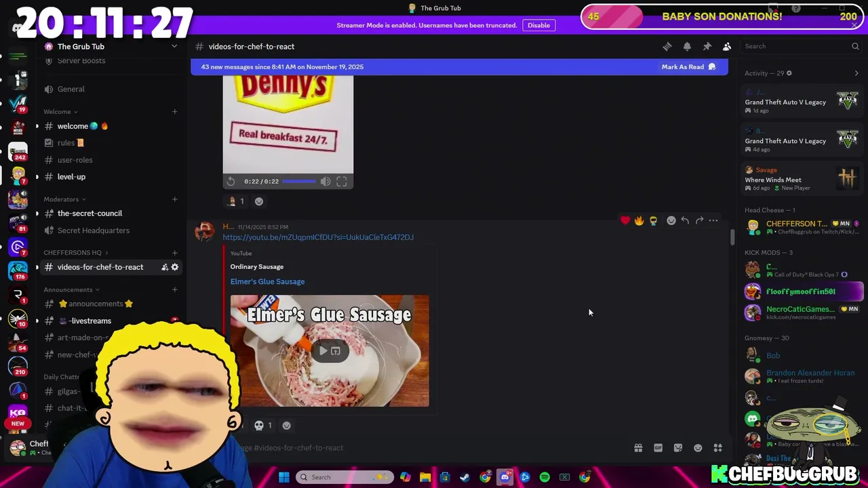Click Mark As Read button
The height and width of the screenshot is (488, 868).
pos(688,67)
